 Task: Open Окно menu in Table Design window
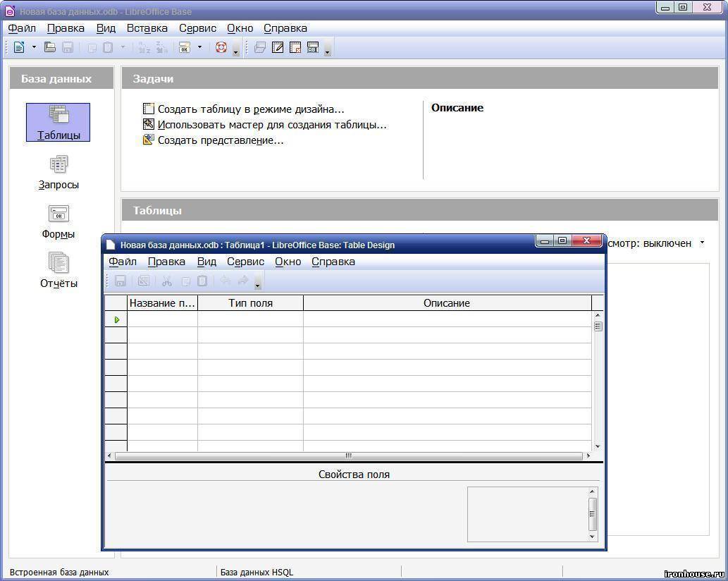pyautogui.click(x=288, y=262)
